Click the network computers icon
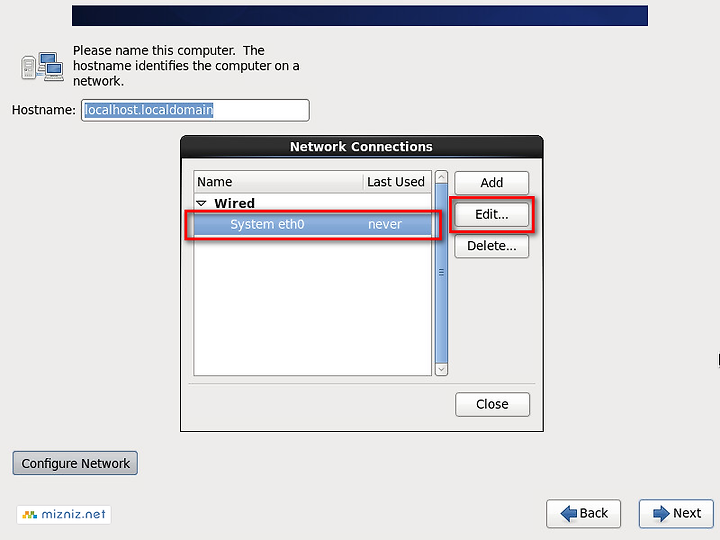720x540 pixels. (42, 67)
